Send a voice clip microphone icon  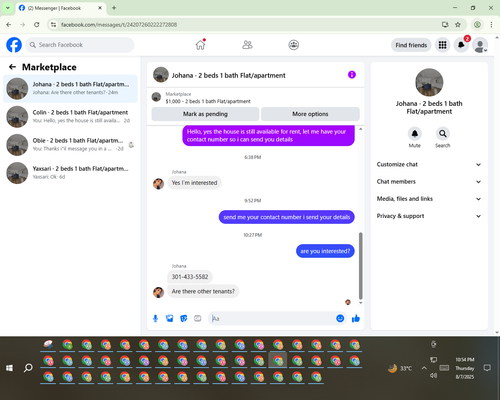(x=155, y=319)
